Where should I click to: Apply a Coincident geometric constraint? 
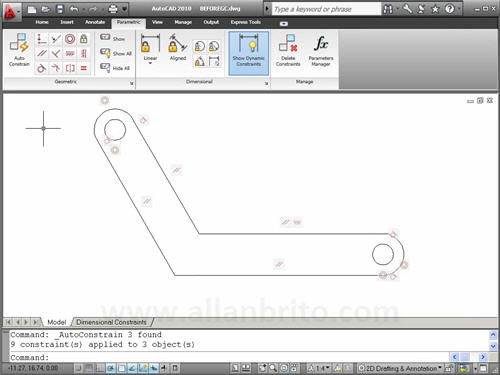41,39
